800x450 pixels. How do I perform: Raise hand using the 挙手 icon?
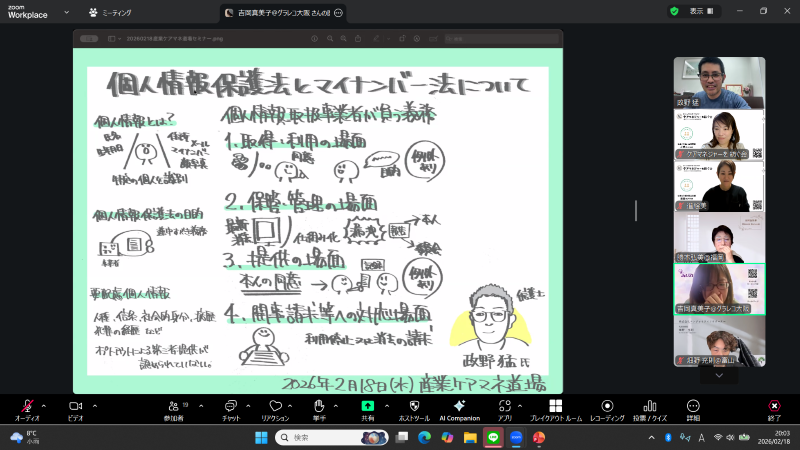tap(320, 406)
